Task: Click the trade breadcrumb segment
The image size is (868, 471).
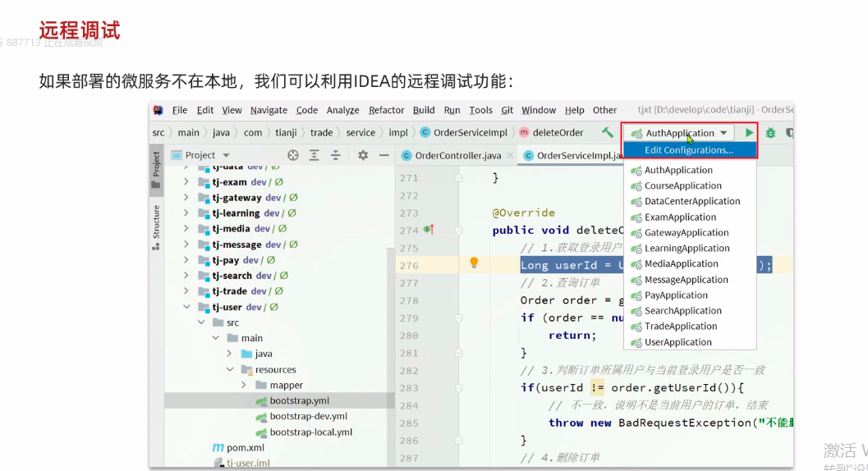Action: (x=321, y=132)
